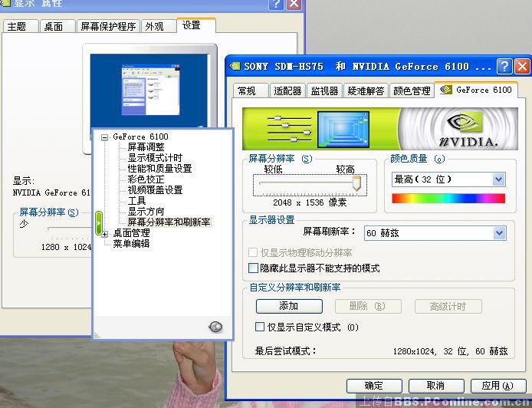This screenshot has width=532, height=408.
Task: Click the green arrow handle on NVIDIA flyout menu
Action: click(x=99, y=223)
